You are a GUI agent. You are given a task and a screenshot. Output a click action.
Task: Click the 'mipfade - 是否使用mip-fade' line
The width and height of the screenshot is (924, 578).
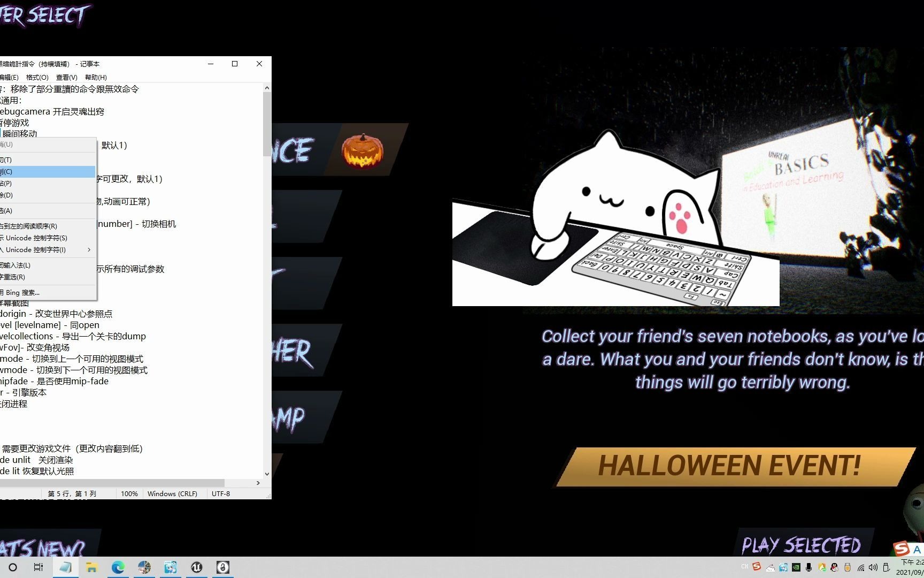pos(54,381)
